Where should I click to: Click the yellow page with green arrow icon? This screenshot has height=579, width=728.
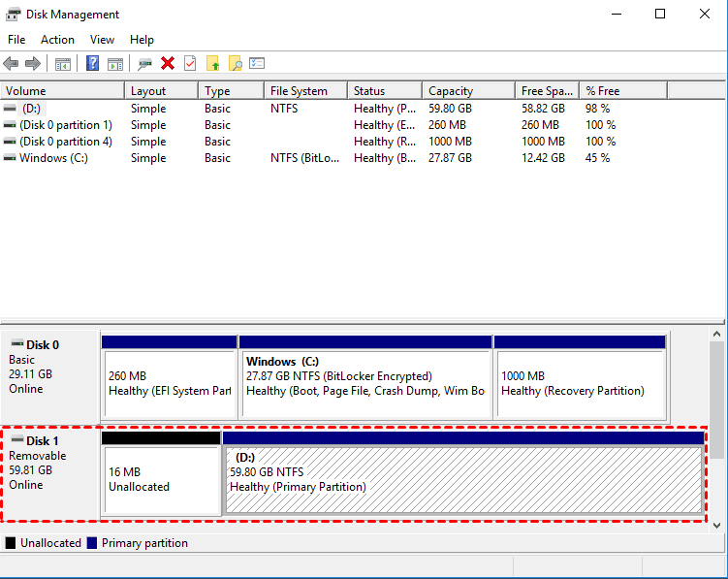(213, 64)
